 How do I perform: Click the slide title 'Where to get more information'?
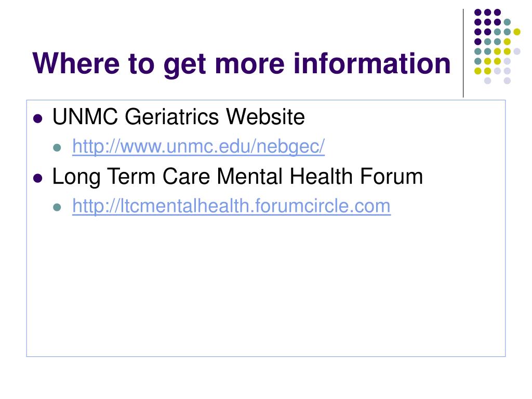pyautogui.click(x=241, y=64)
